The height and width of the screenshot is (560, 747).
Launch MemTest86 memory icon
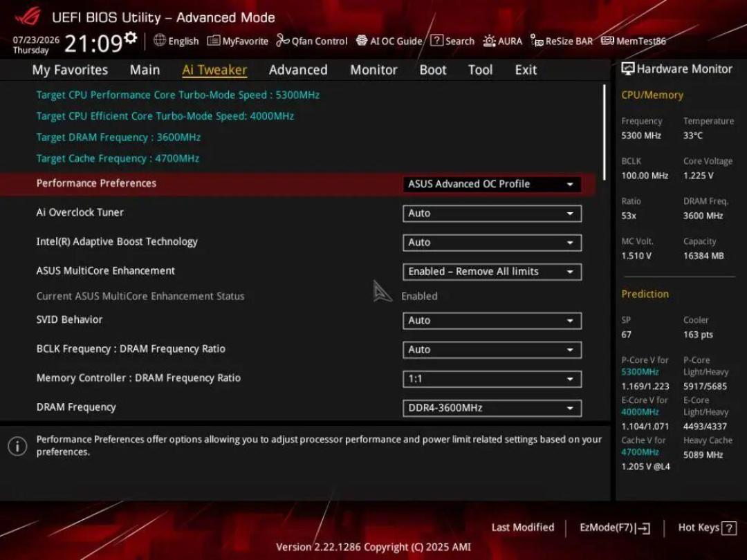coord(607,41)
